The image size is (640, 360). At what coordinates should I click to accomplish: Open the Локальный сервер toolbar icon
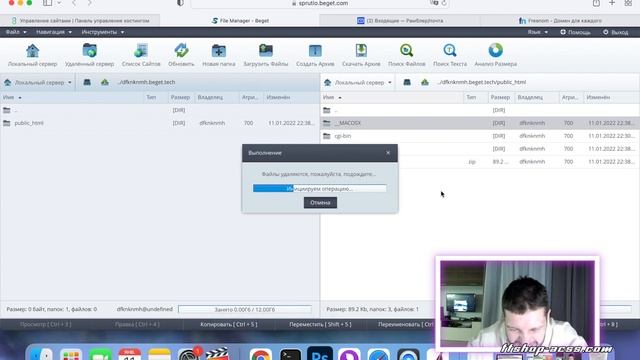click(32, 55)
